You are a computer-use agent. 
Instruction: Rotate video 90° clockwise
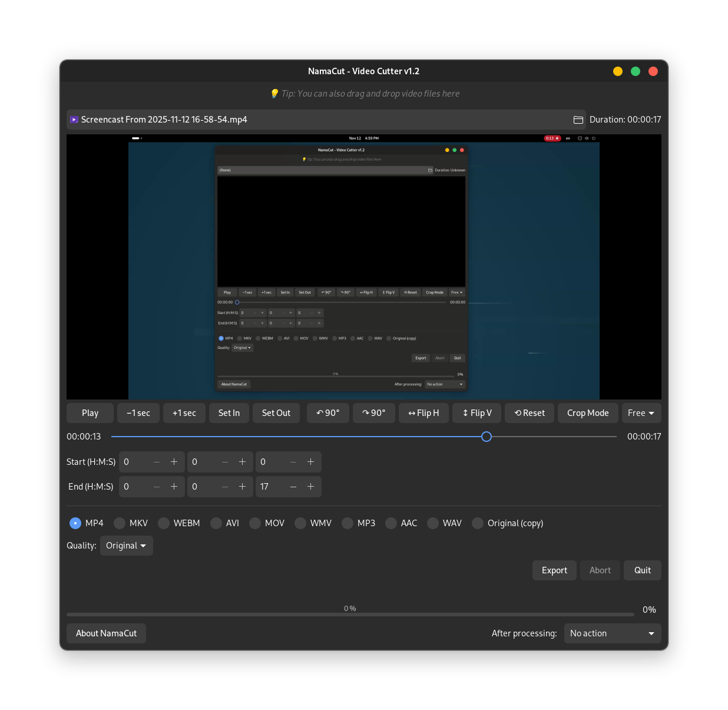click(374, 413)
